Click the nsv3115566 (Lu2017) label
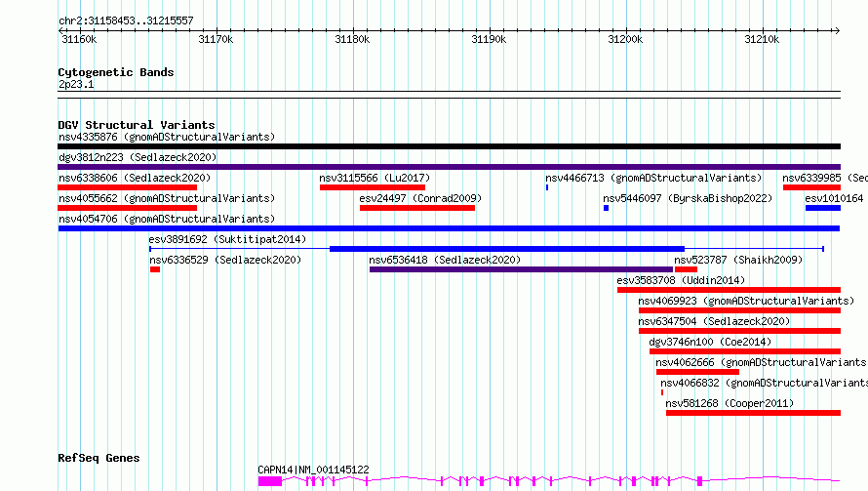868x491 pixels. pos(375,178)
